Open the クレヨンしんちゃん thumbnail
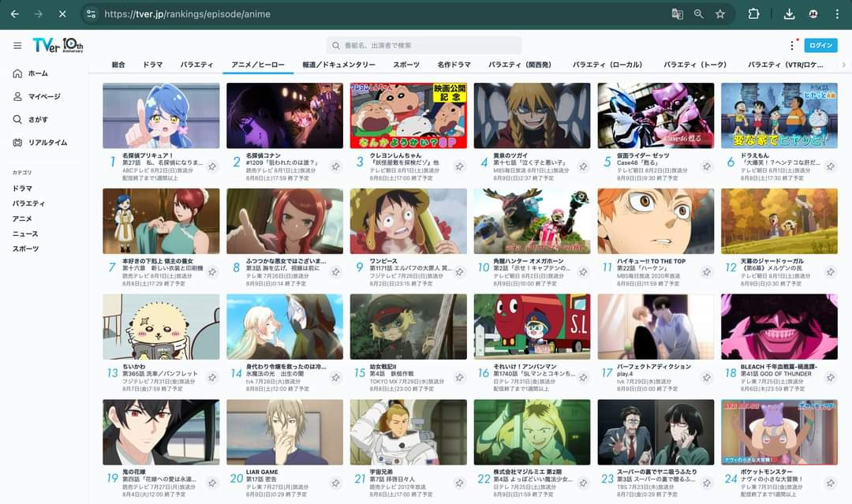Viewport: 852px width, 504px height. pyautogui.click(x=408, y=116)
